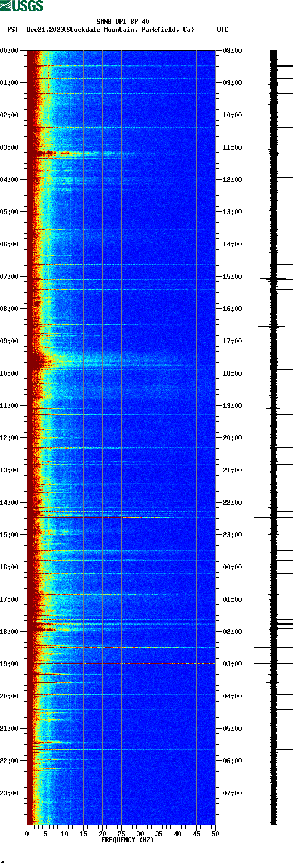Click the UTC axis tick label '17:00'
297x868 pixels.
click(232, 341)
